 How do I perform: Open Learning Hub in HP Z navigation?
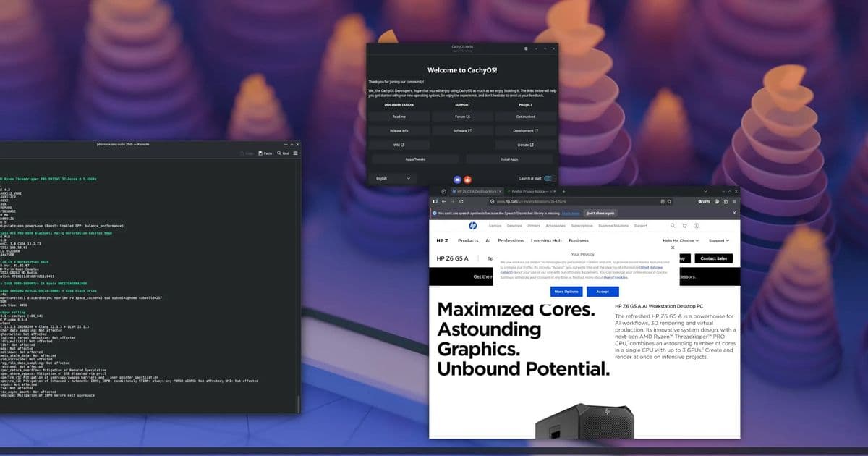pyautogui.click(x=547, y=240)
